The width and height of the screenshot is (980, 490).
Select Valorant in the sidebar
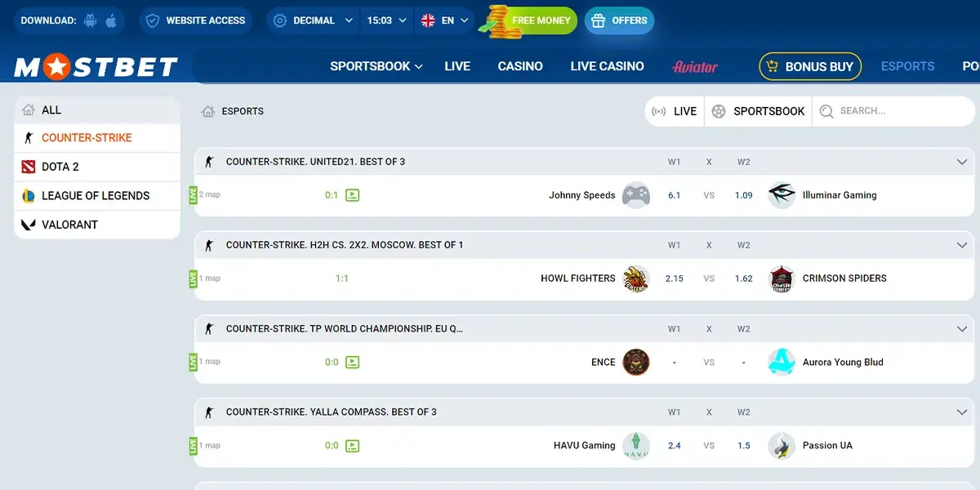(x=97, y=225)
